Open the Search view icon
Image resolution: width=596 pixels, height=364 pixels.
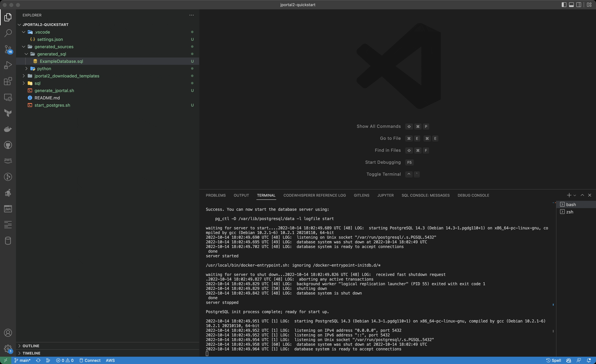click(x=8, y=33)
